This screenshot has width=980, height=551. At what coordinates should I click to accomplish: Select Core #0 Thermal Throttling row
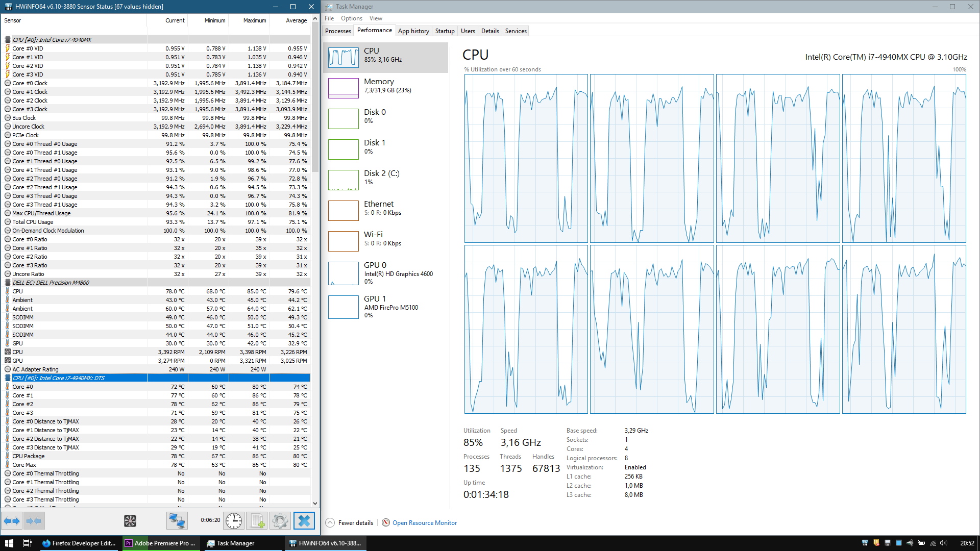click(x=156, y=473)
